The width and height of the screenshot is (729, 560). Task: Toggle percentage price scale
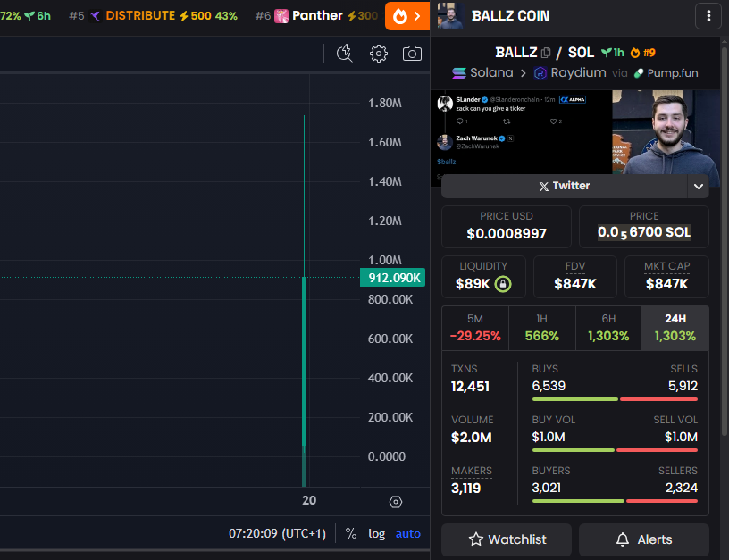[x=350, y=533]
